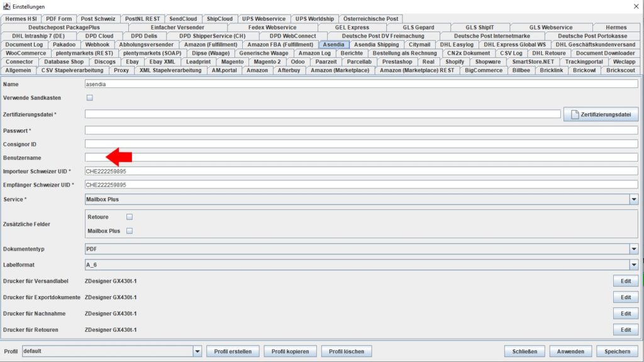
Task: Enable the Mailbox Plus checkbox
Action: (130, 231)
